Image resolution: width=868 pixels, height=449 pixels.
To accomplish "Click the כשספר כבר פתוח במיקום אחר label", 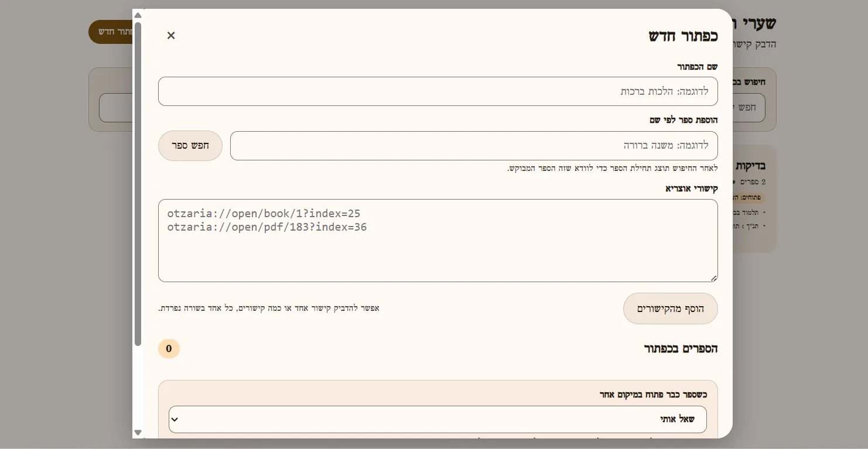I will click(x=653, y=395).
